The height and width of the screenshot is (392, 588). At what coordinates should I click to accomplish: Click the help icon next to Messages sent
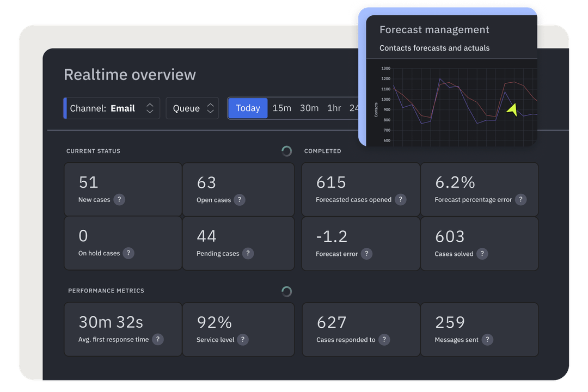[x=489, y=340]
